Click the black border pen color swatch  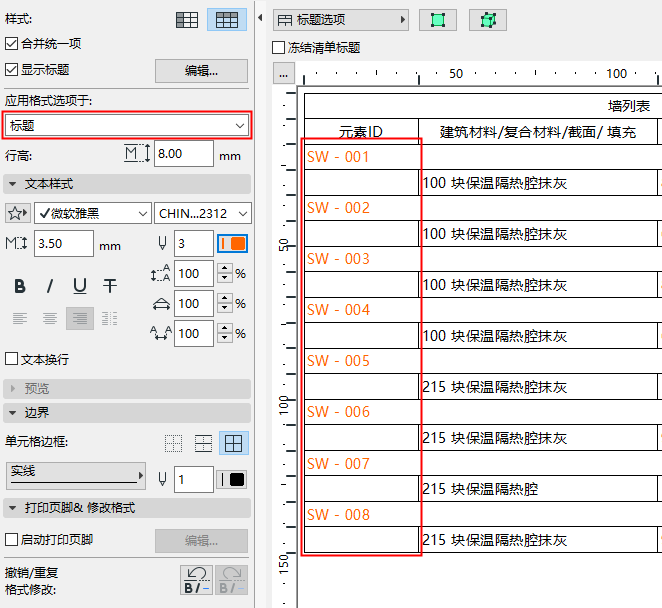(x=233, y=479)
